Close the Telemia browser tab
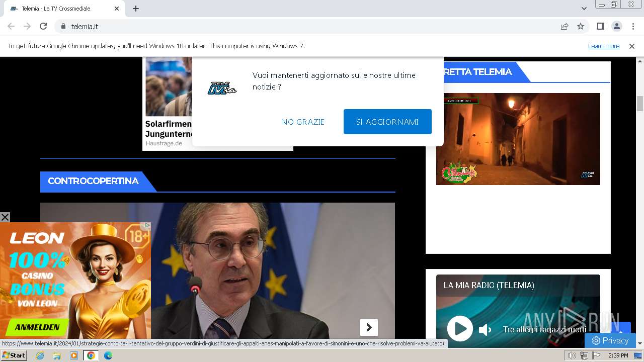The image size is (644, 362). click(117, 9)
